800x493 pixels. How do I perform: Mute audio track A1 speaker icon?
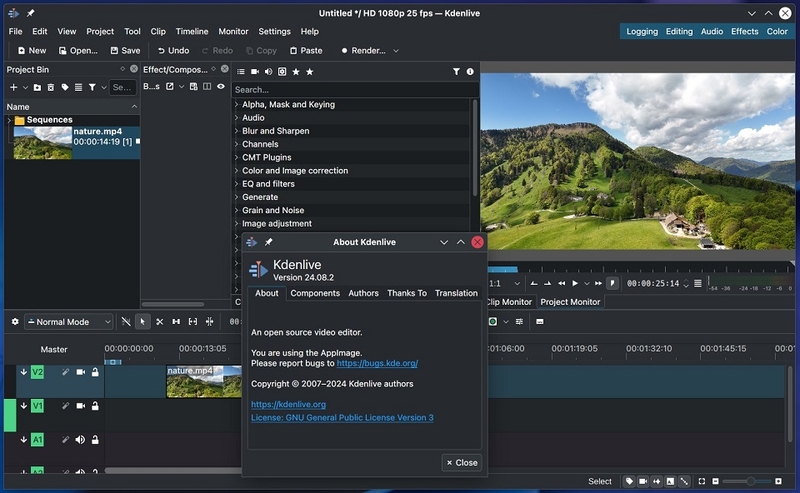tap(81, 439)
